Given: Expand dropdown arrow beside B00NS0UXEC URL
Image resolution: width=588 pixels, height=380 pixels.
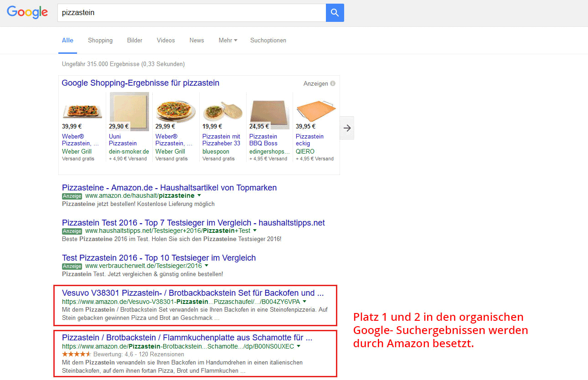Looking at the screenshot, I should tap(299, 346).
